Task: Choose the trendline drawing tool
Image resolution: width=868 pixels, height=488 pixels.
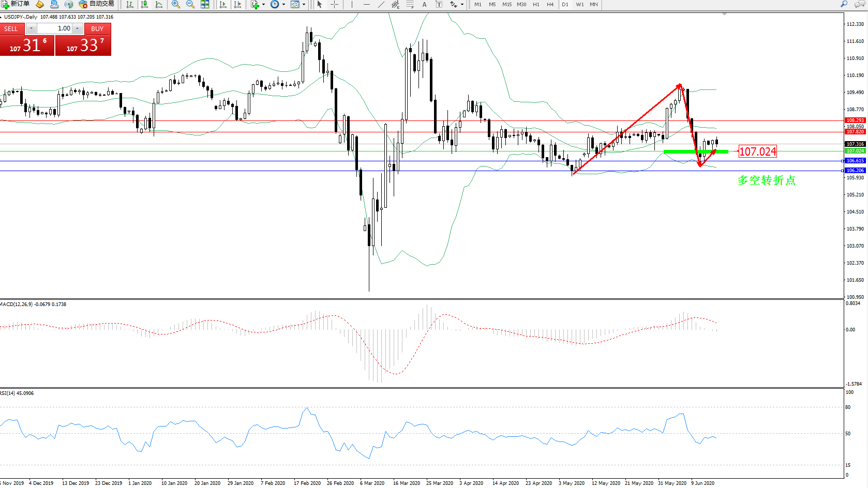Action: tap(381, 4)
